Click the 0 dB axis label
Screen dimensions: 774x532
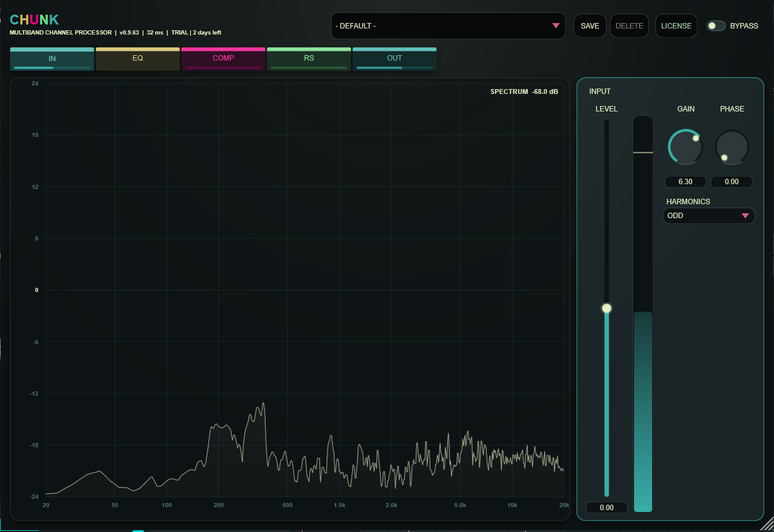point(36,290)
